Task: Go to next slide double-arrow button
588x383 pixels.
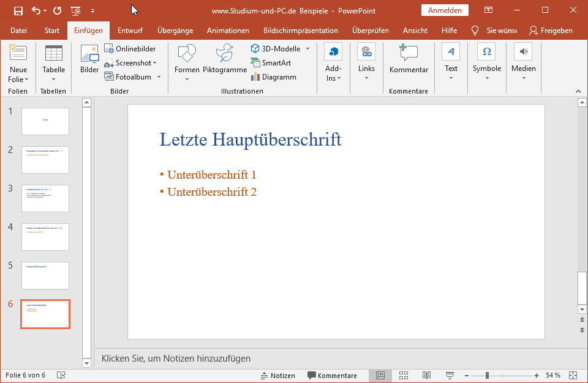Action: coord(582,330)
